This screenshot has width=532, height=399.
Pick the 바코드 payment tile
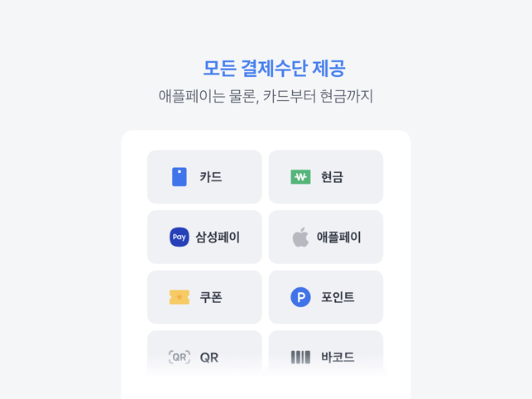point(326,353)
